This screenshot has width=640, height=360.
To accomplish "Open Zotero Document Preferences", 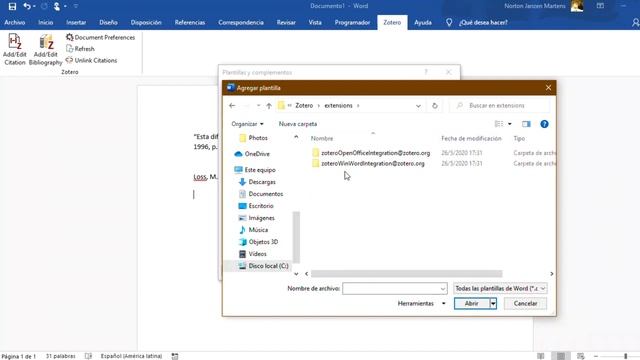I will click(x=100, y=37).
